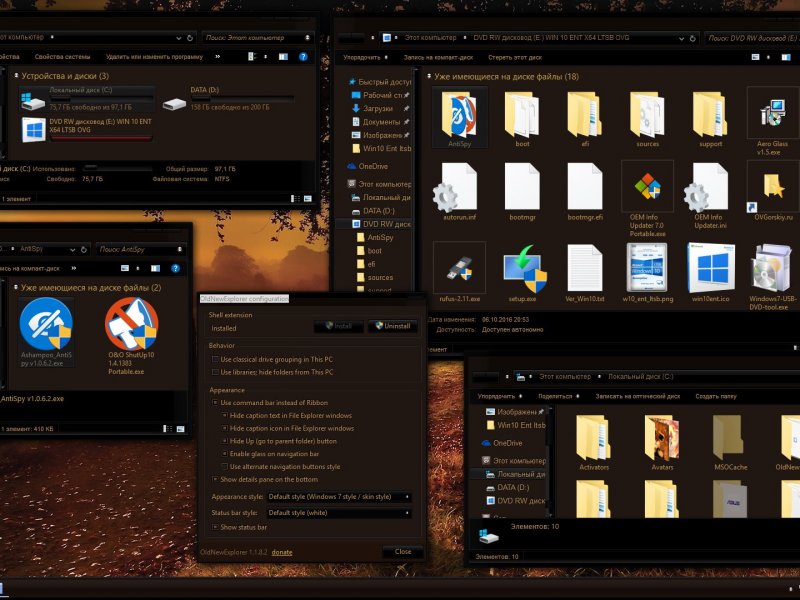This screenshot has width=800, height=600.
Task: Open the Поделиться dropdown
Action: coord(559,396)
